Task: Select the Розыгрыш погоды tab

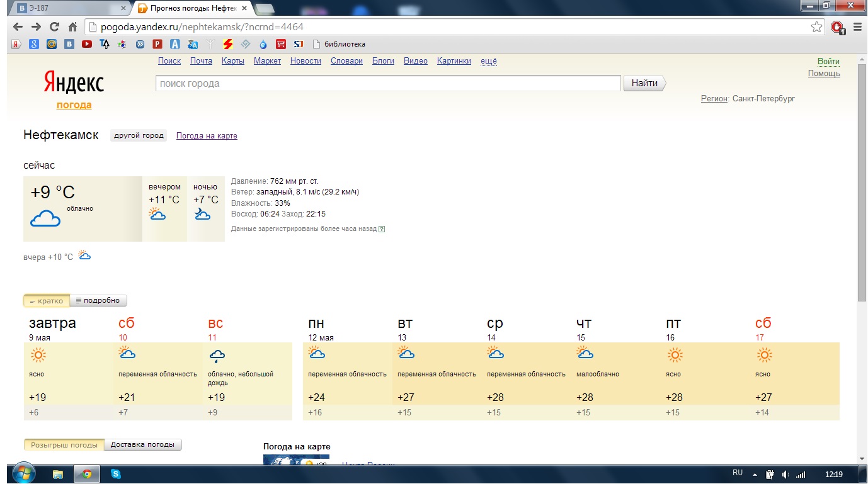Action: coord(64,445)
